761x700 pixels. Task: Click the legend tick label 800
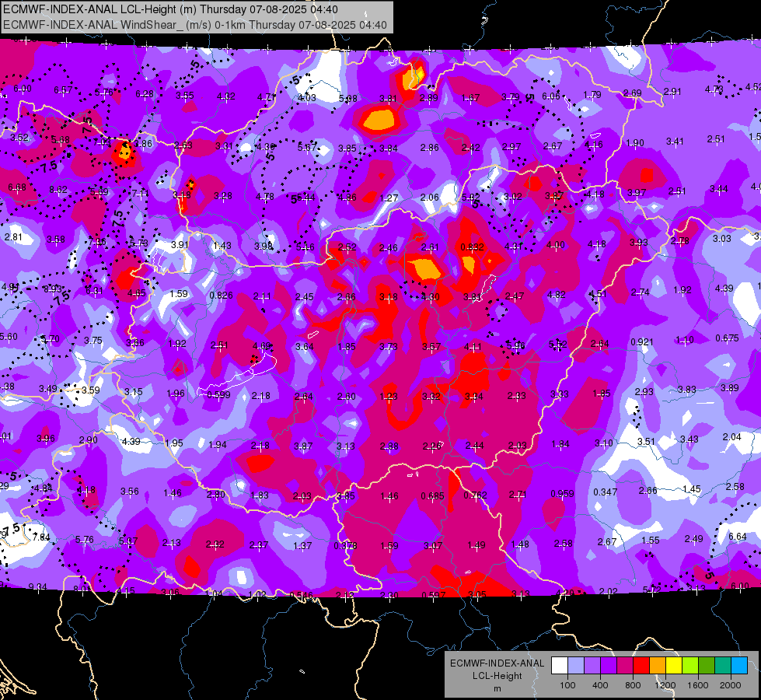(x=633, y=685)
